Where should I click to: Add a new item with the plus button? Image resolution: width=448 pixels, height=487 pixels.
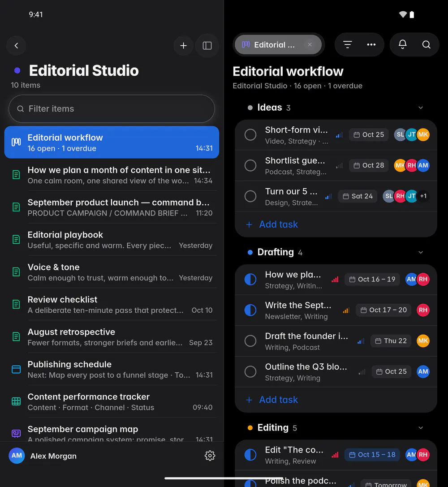pos(184,46)
